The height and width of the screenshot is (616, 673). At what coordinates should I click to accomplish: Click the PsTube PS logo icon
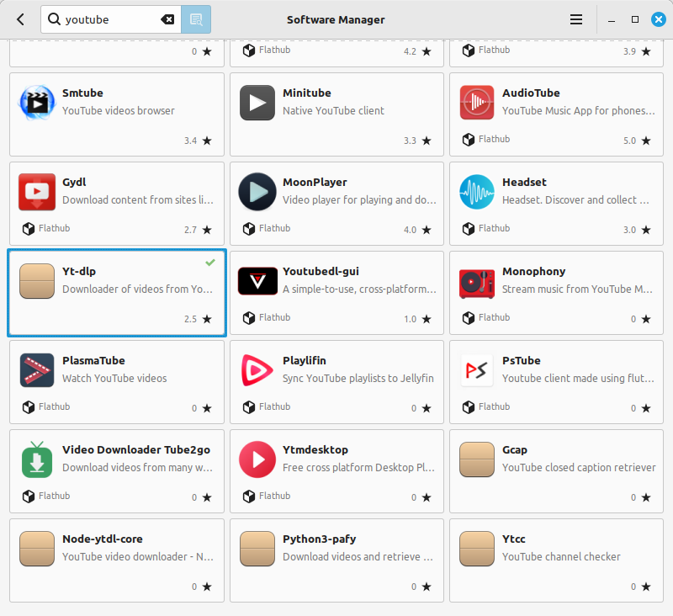point(477,370)
